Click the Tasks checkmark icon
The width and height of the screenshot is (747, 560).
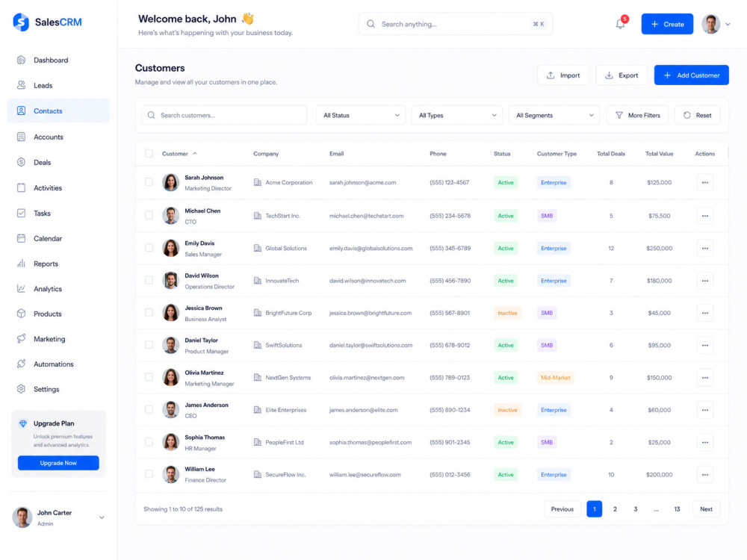[x=21, y=213]
